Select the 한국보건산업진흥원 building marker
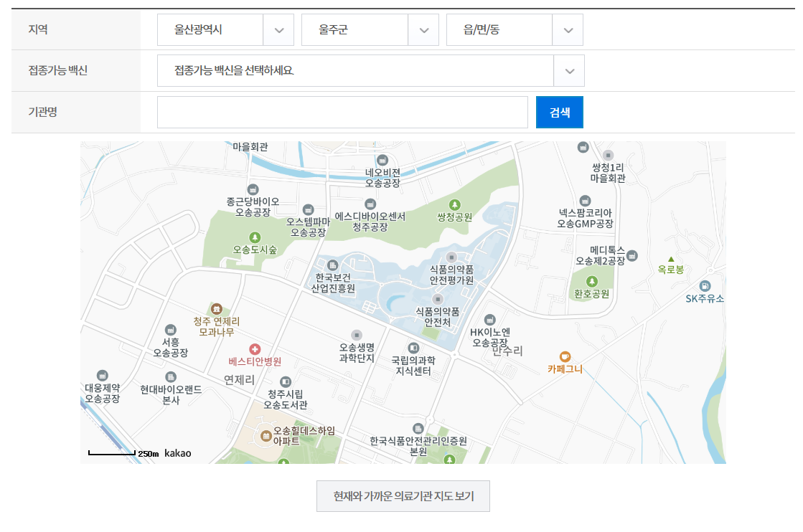Screen dimensions: 803x532 (331, 265)
